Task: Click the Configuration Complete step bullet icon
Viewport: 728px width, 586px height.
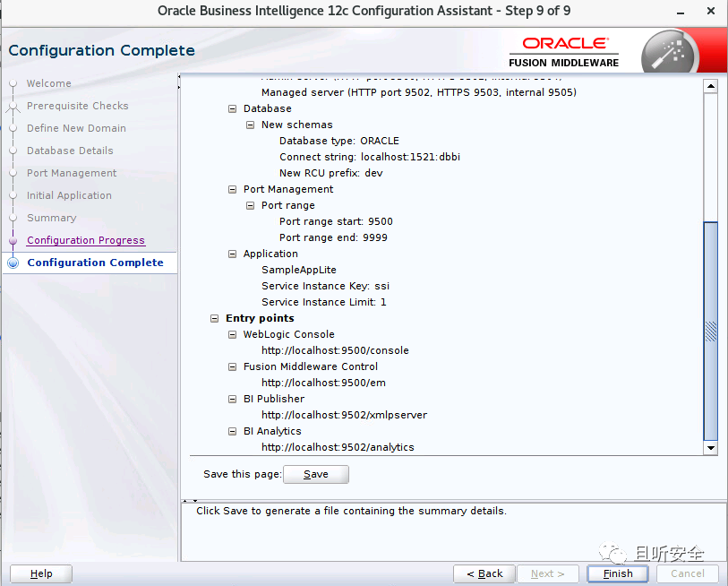Action: coord(13,263)
